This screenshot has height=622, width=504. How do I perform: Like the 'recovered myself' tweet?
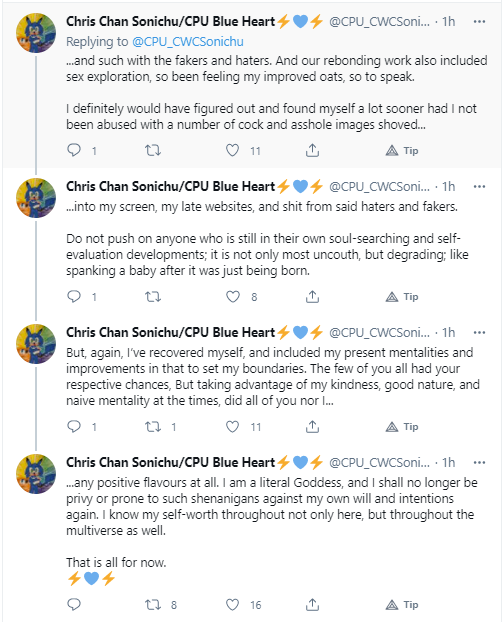232,426
